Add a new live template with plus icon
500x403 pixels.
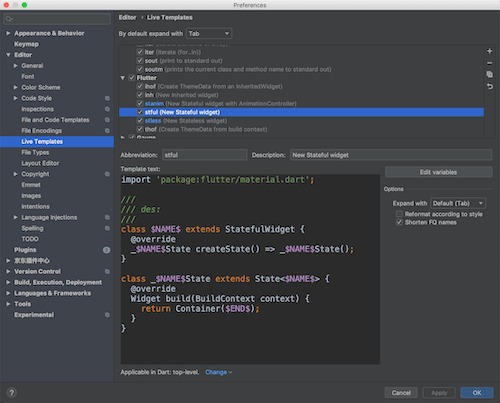pos(489,51)
